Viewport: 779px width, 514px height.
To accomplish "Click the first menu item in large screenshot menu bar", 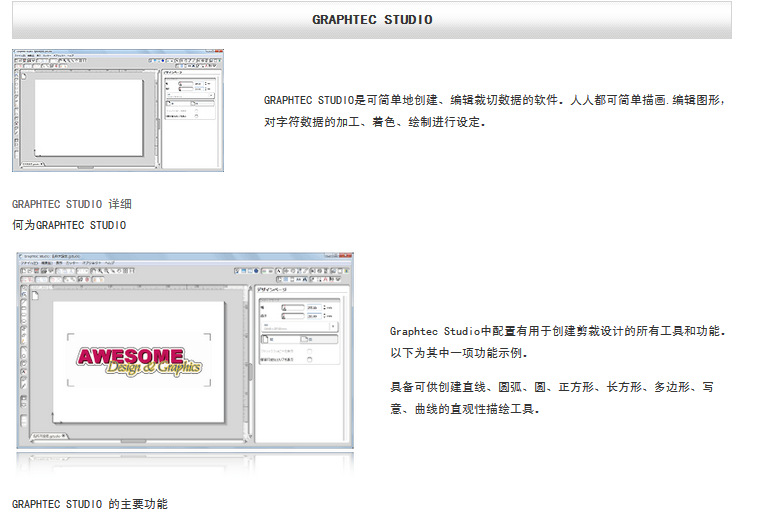I will 29,263.
